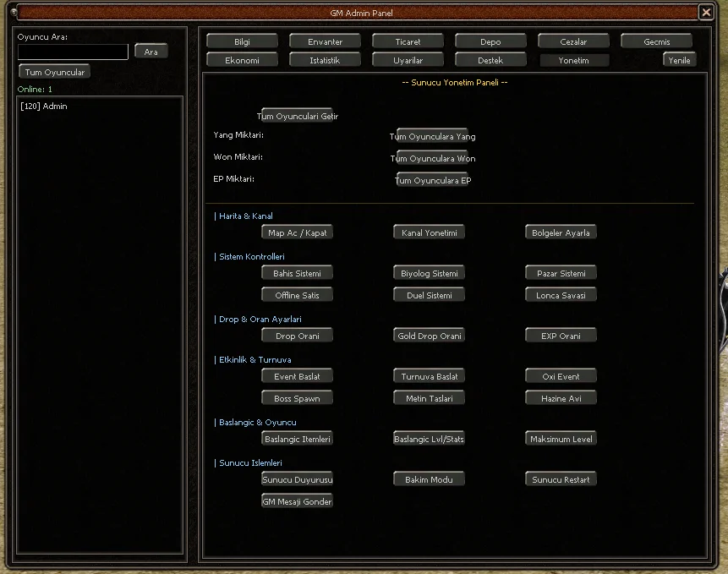Click Tum Oyunculara EP button
Image resolution: width=728 pixels, height=574 pixels.
[x=433, y=180]
